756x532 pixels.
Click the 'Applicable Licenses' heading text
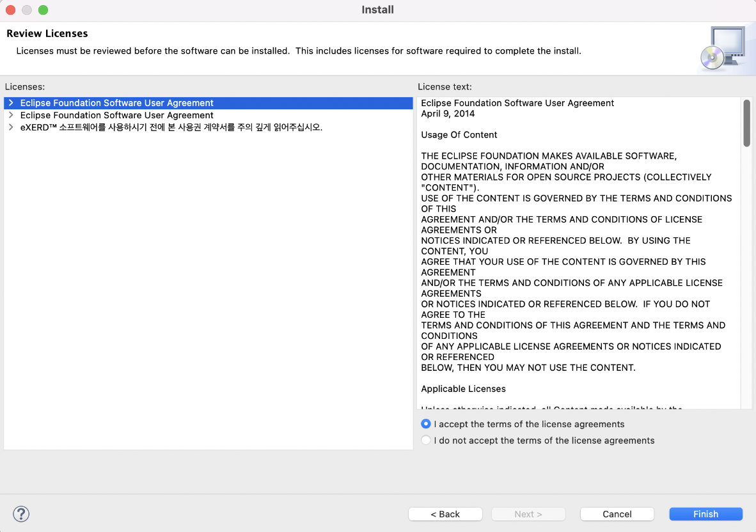[463, 389]
